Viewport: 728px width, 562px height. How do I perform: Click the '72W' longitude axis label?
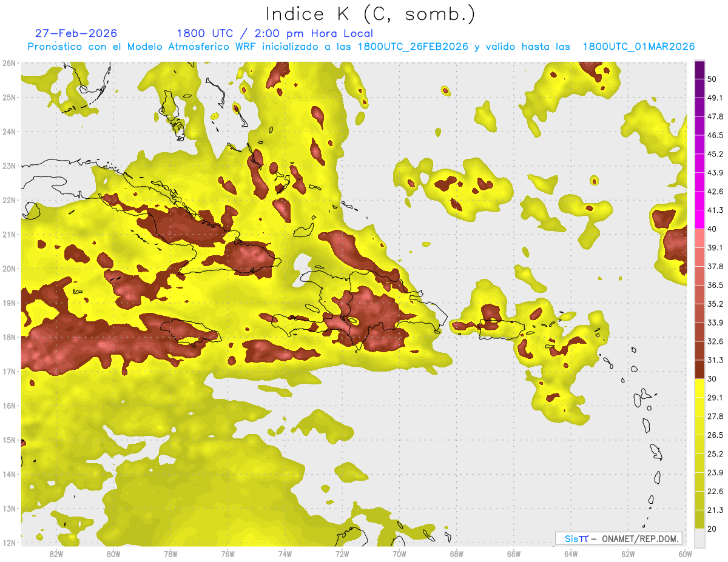click(x=342, y=554)
